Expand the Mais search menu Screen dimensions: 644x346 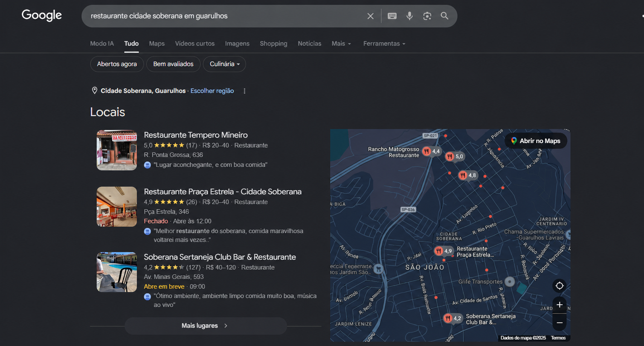click(341, 44)
